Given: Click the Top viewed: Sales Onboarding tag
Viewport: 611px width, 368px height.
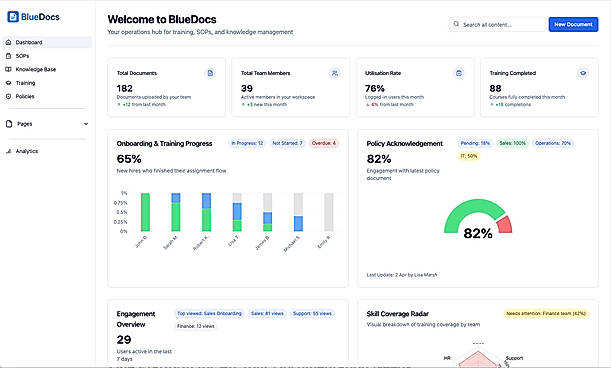Looking at the screenshot, I should [210, 313].
